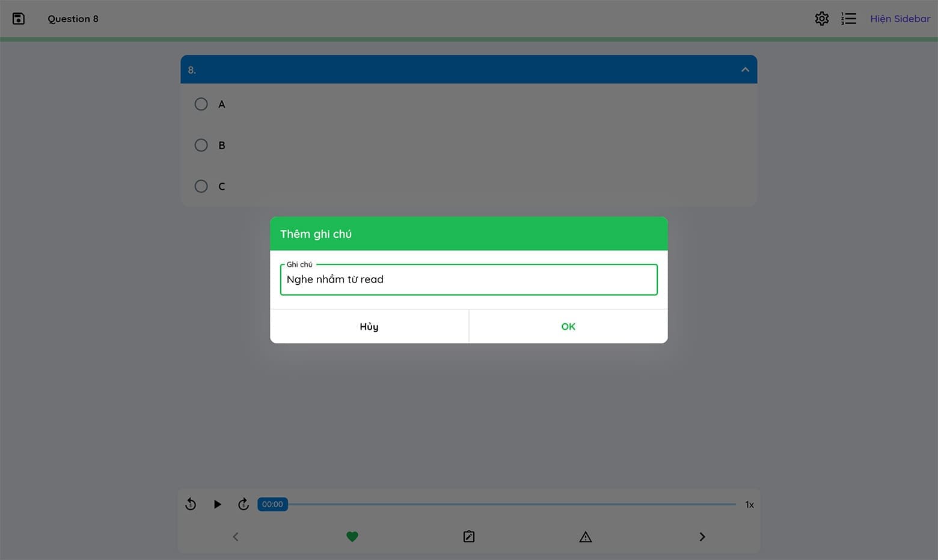938x560 pixels.
Task: Confirm the note with OK
Action: tap(568, 326)
